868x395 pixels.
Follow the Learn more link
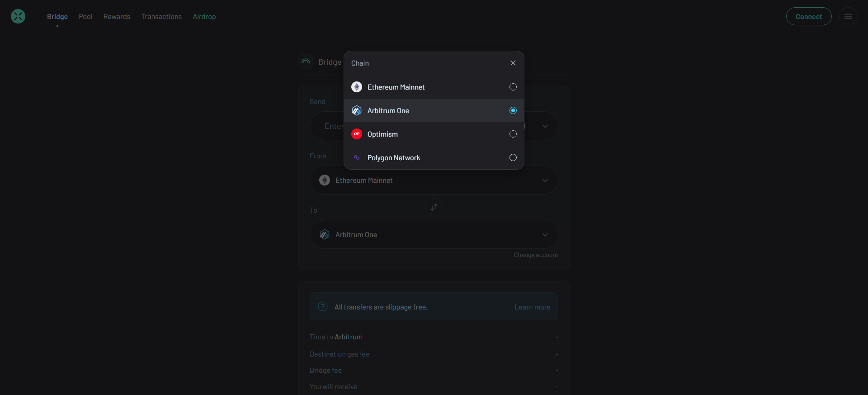[x=532, y=307]
